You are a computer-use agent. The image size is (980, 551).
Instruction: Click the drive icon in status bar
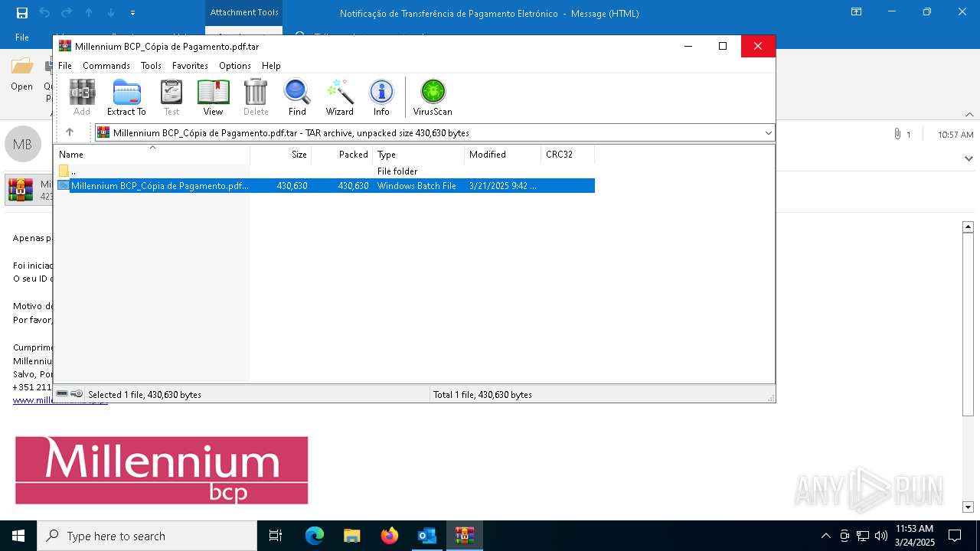(x=62, y=394)
